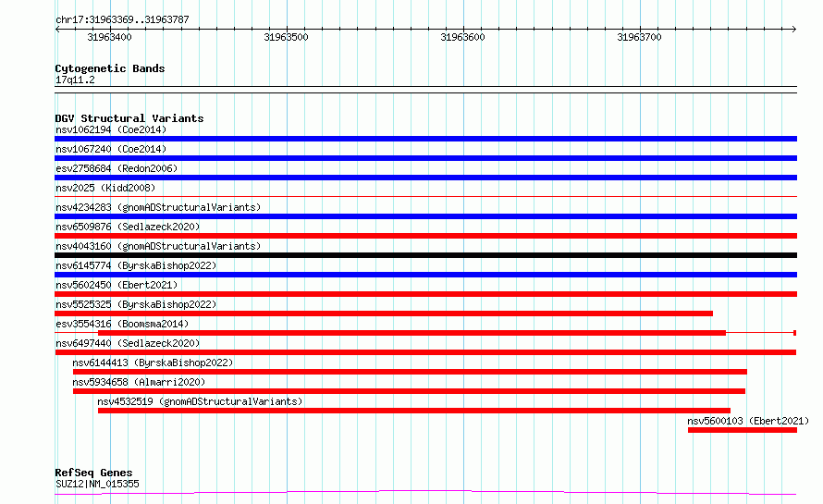This screenshot has height=504, width=823.
Task: Select the blue bar under nsv1062194
Action: (x=425, y=139)
